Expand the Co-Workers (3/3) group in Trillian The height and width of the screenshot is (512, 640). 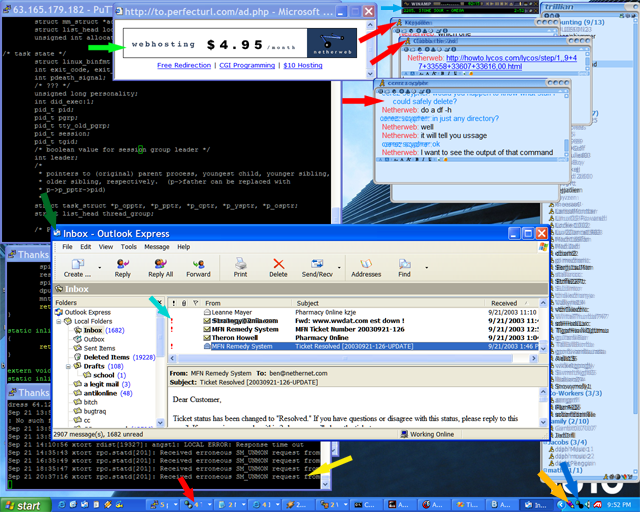pos(576,394)
